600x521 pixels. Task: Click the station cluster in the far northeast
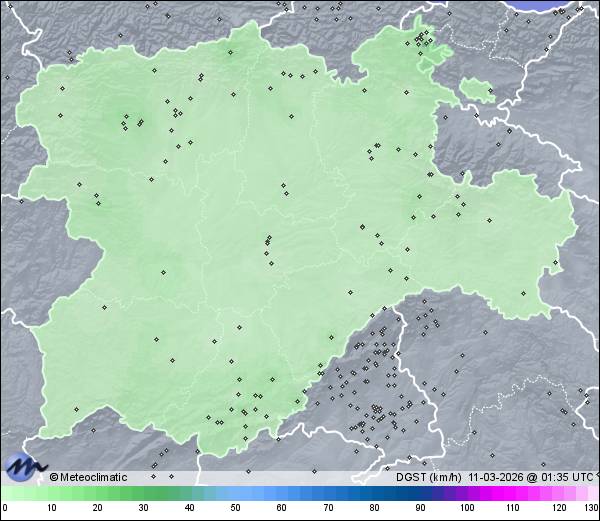(423, 40)
